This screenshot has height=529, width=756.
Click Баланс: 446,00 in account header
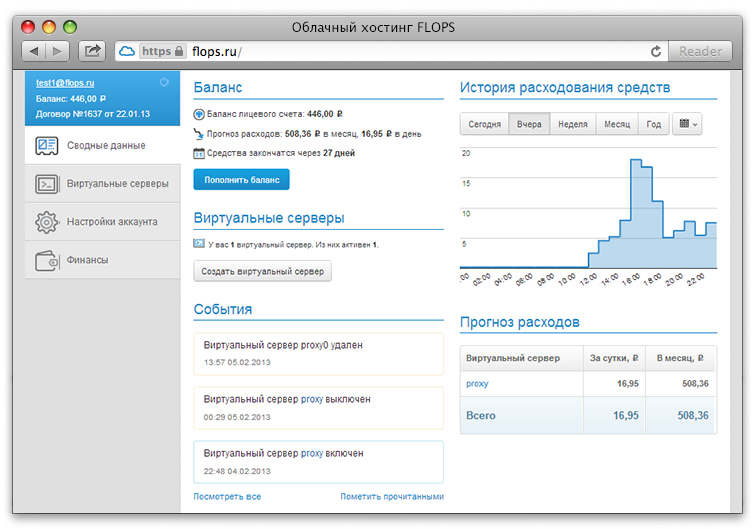pyautogui.click(x=71, y=99)
